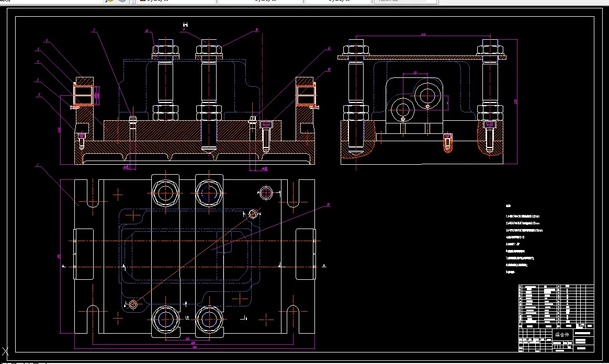Select the overall width dimension below the plan view
Image resolution: width=609 pixels, height=364 pixels.
pos(195,347)
